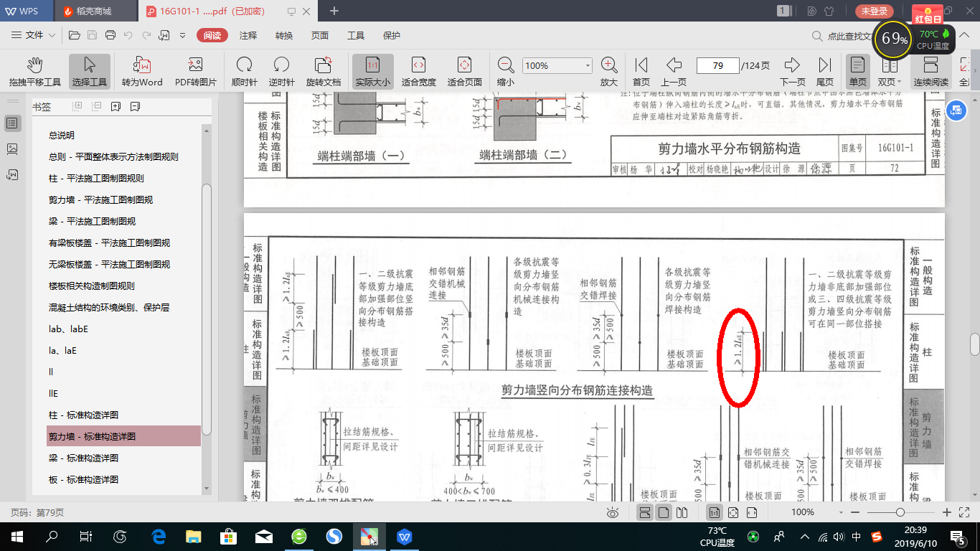Open the 工具 tools tab
Image resolution: width=980 pixels, height=551 pixels.
[356, 35]
